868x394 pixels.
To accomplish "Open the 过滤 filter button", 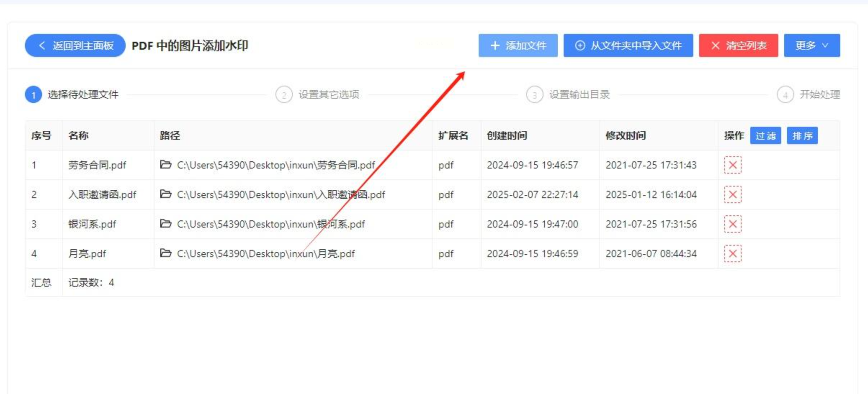I will [765, 136].
